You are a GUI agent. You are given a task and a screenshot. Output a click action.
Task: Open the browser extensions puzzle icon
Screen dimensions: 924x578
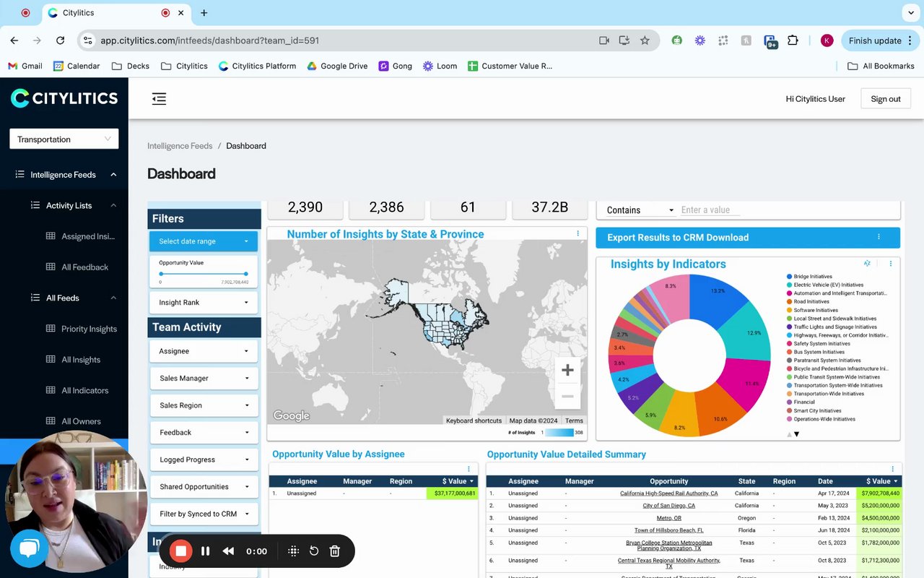[x=793, y=40]
